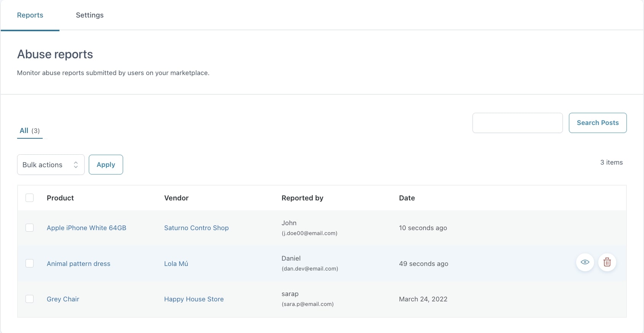Focus the search posts text field

517,123
